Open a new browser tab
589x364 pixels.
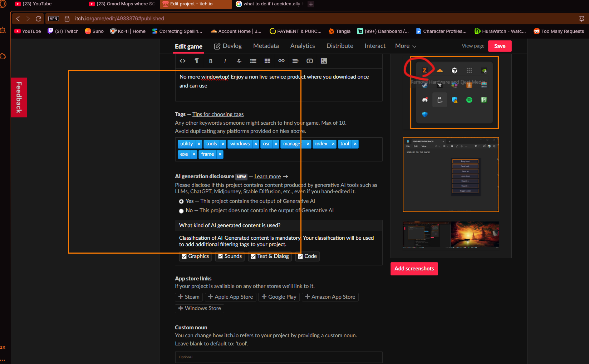coord(311,4)
